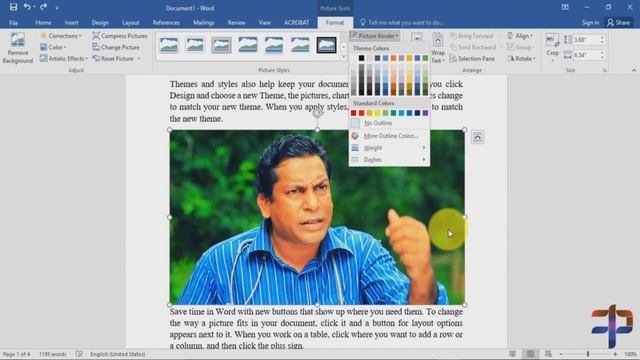Viewport: 640px width, 360px height.
Task: Click Selection Pane
Action: [x=472, y=59]
